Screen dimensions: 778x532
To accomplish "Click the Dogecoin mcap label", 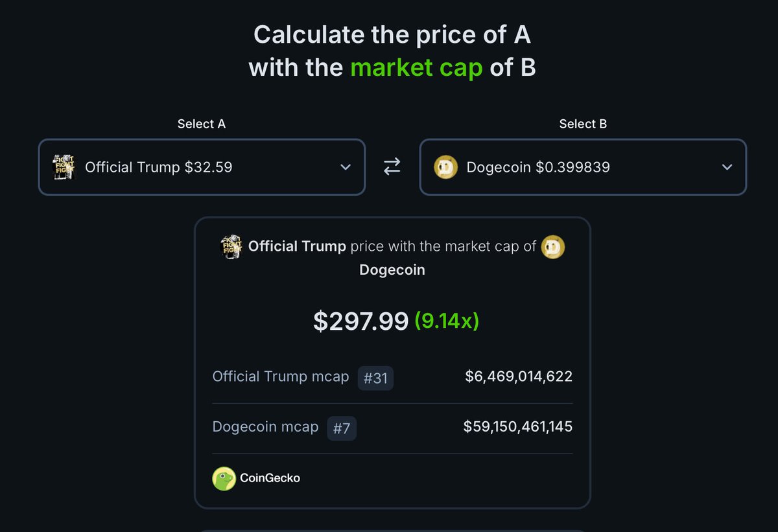I will point(266,427).
